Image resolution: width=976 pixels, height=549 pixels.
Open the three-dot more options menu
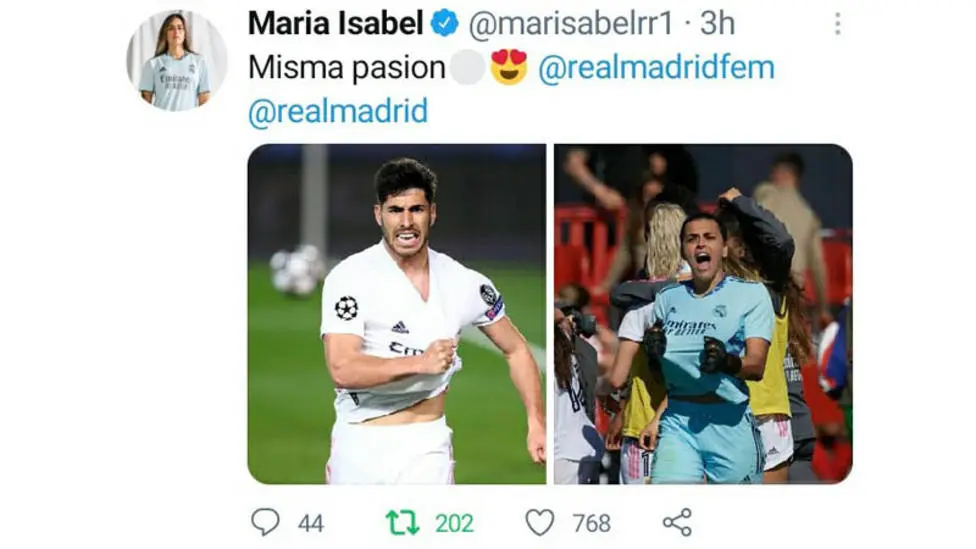pos(837,24)
